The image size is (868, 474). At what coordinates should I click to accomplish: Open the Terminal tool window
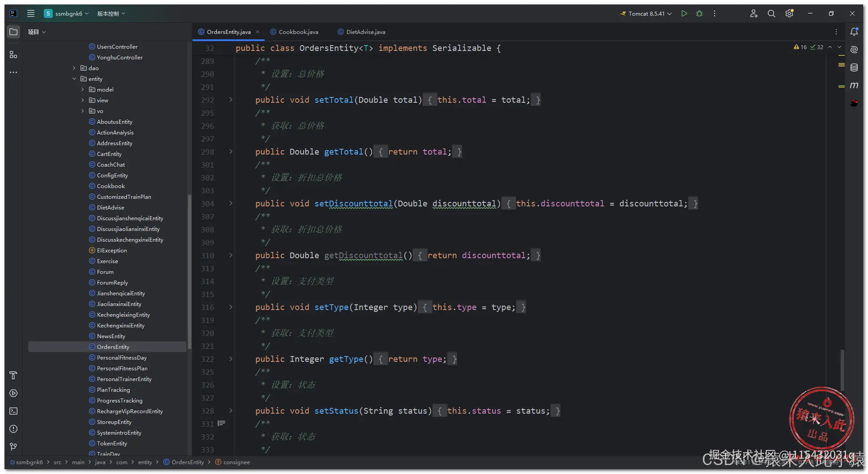pos(13,411)
